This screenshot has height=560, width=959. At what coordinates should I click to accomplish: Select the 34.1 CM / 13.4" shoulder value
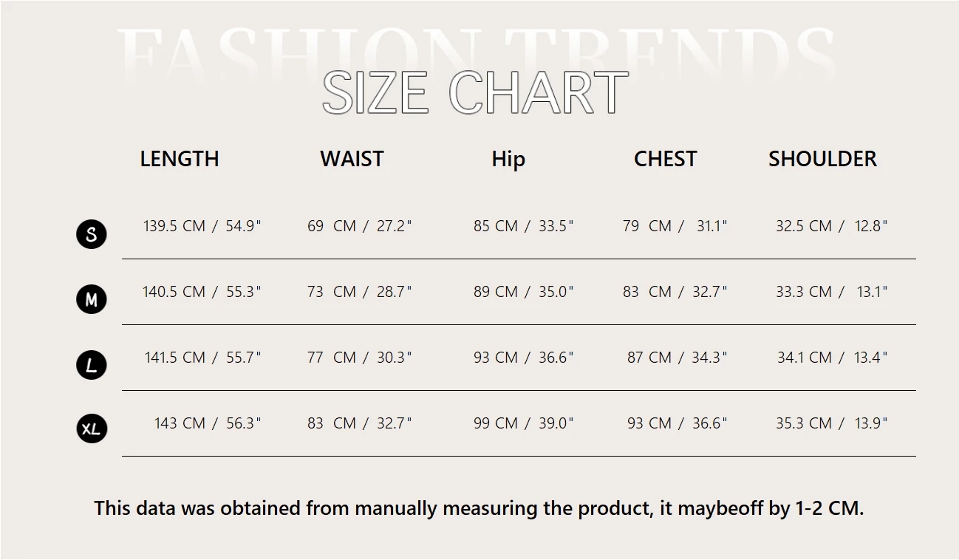831,358
